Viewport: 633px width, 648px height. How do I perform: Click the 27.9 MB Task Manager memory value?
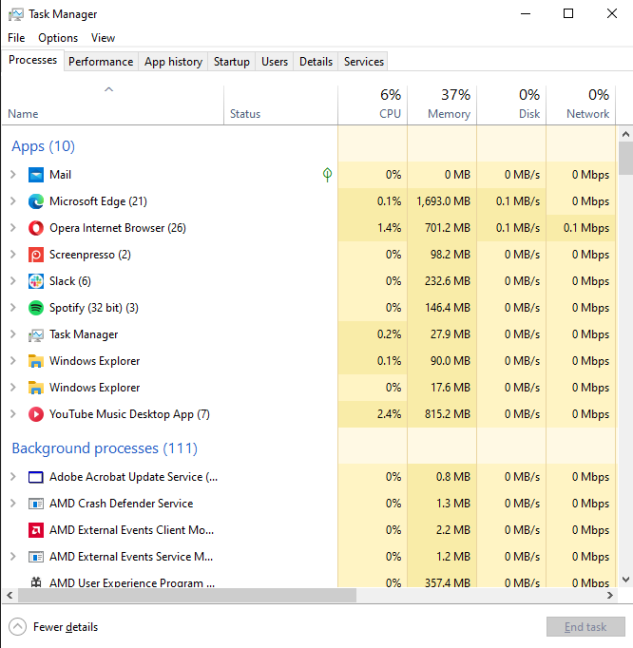point(450,335)
